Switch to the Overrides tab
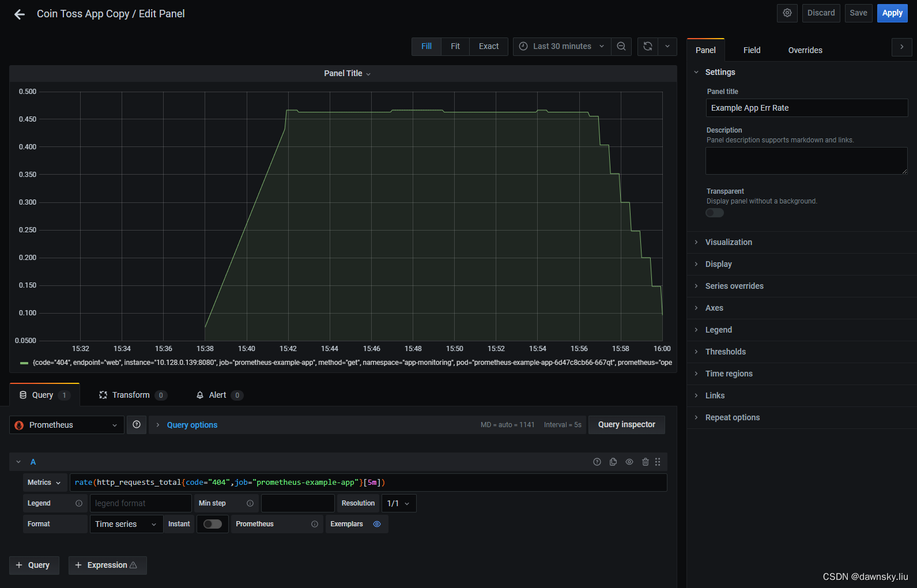 click(x=805, y=50)
